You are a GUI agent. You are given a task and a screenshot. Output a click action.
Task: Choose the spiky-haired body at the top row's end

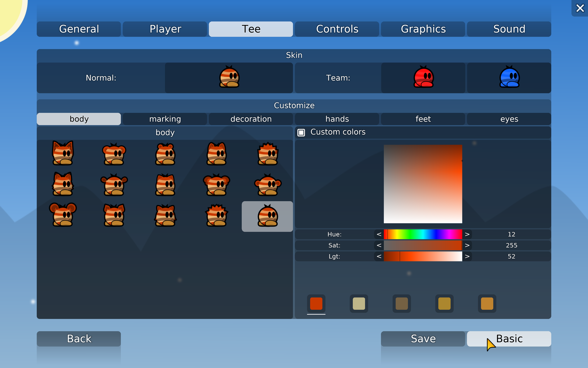coord(268,154)
